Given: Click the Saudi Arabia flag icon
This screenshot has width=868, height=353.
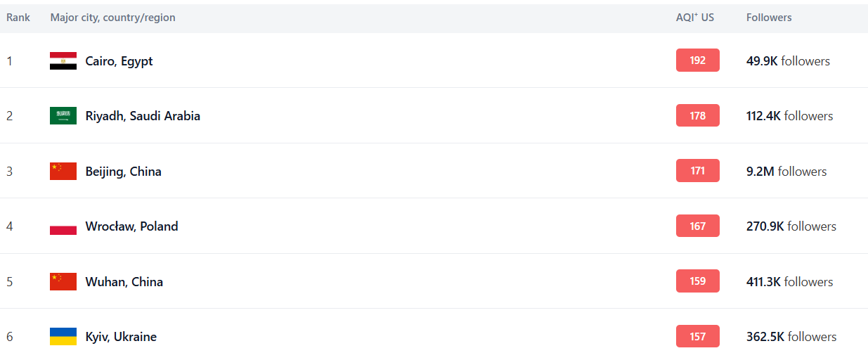Looking at the screenshot, I should pyautogui.click(x=63, y=116).
